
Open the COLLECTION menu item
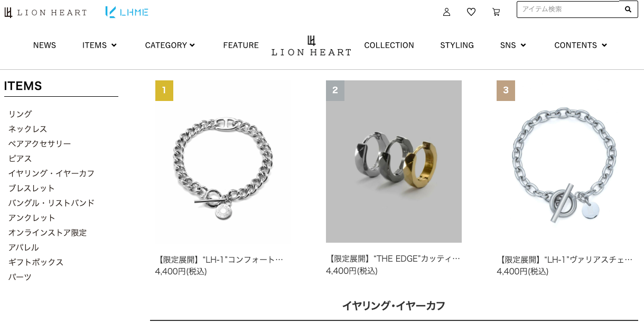pyautogui.click(x=389, y=45)
